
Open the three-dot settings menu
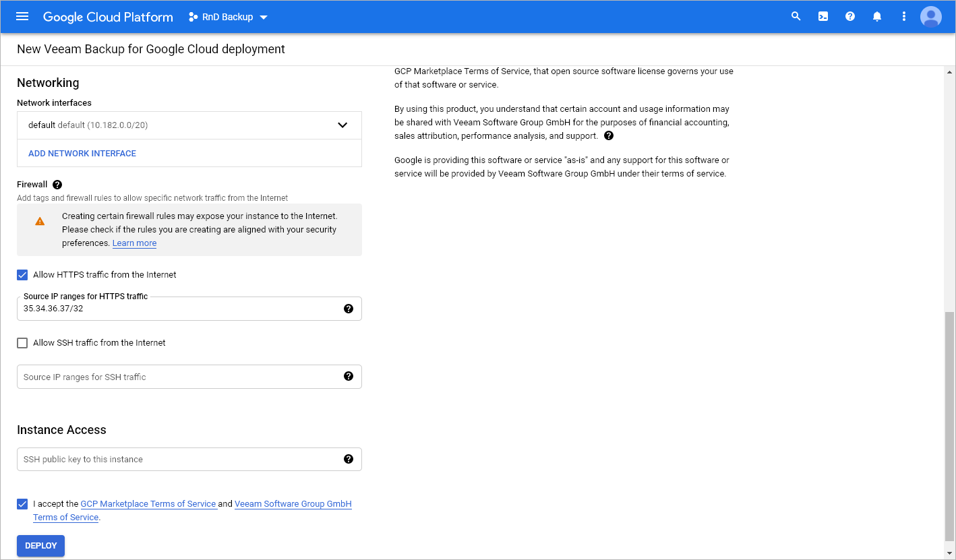coord(904,17)
